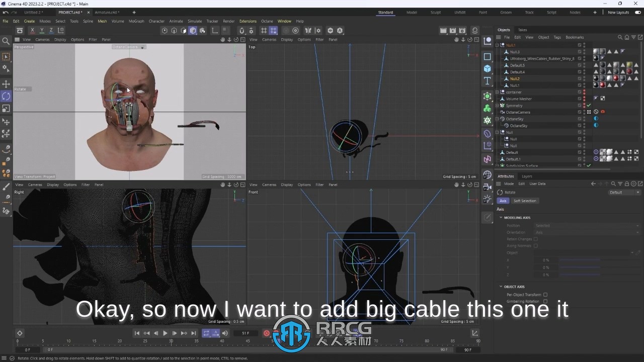Open snap settings gear next to magnet
The height and width of the screenshot is (362, 644).
252,31
